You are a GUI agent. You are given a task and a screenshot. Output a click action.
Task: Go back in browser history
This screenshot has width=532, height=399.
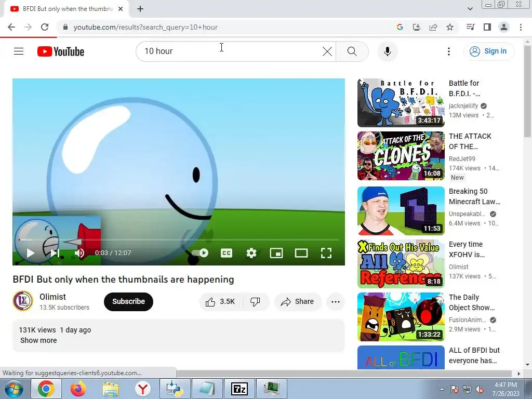(11, 27)
